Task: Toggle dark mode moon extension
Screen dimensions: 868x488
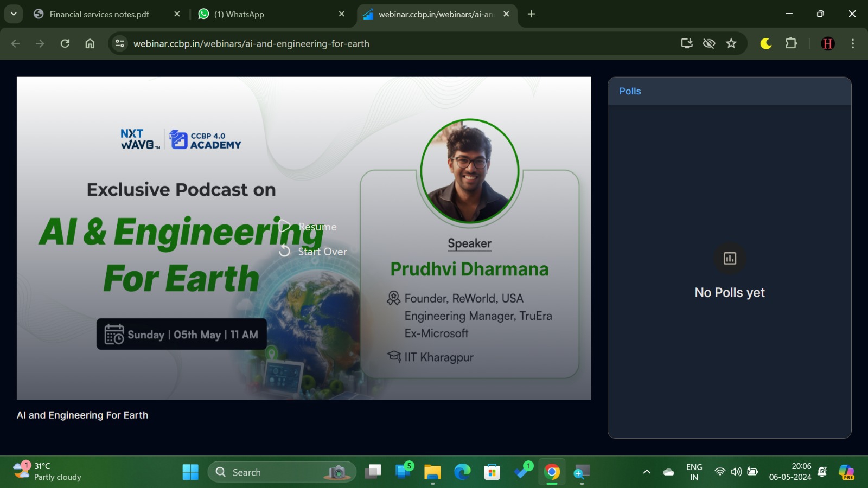Action: (765, 43)
